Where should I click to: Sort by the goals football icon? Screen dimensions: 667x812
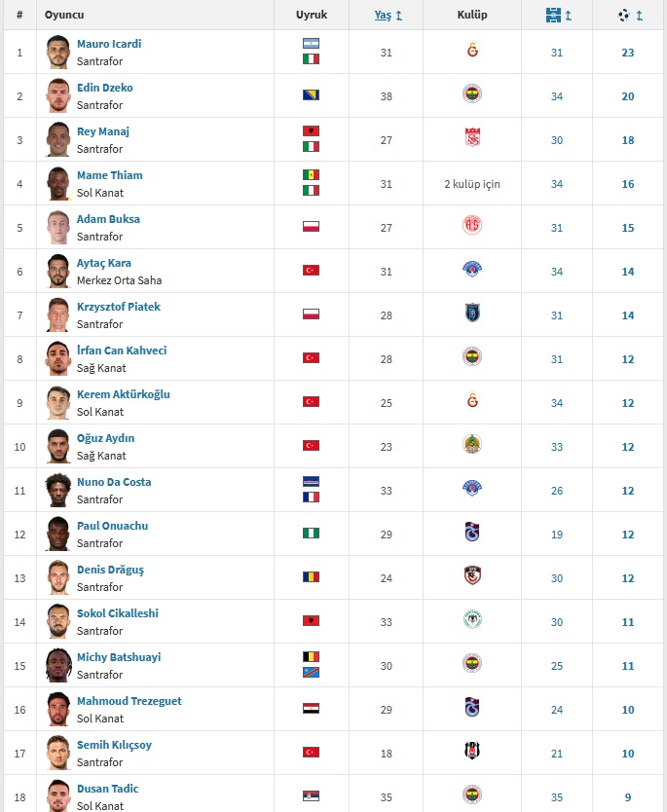point(623,15)
